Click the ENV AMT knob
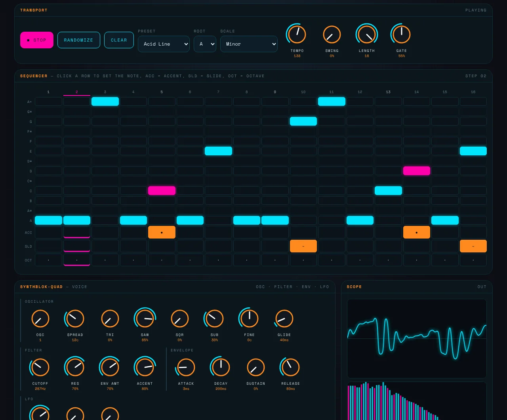Image resolution: width=507 pixels, height=420 pixels. [x=110, y=367]
